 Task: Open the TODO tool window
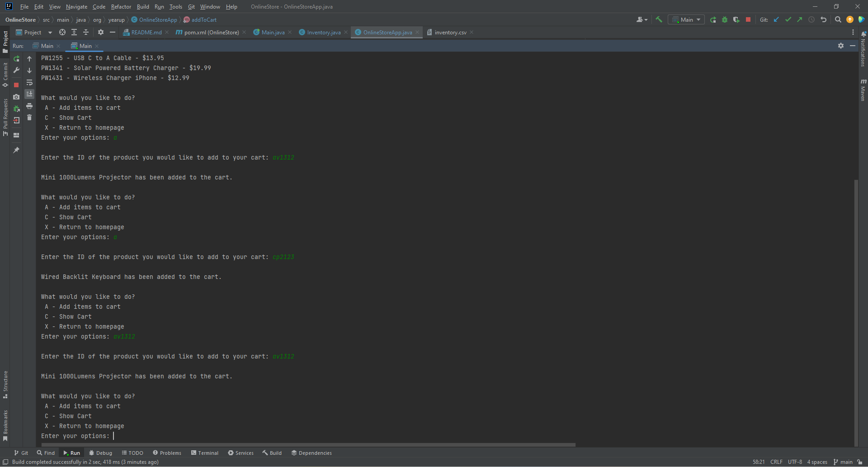132,453
